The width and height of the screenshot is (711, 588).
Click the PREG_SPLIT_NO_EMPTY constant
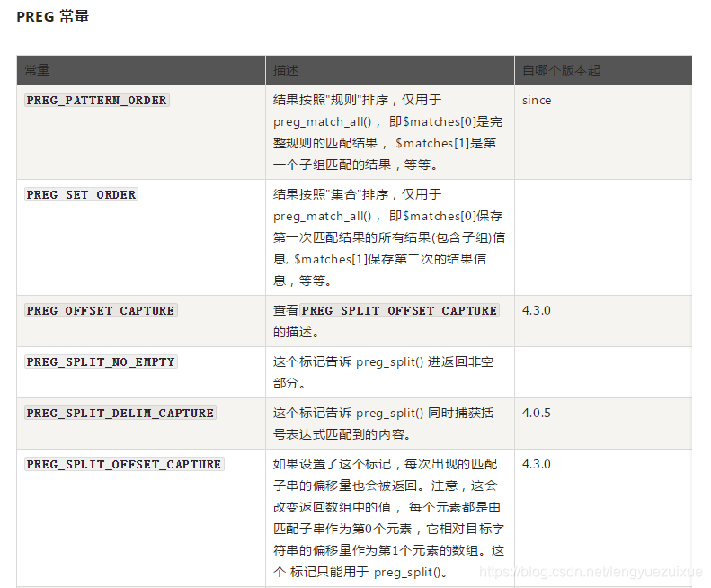pyautogui.click(x=101, y=362)
